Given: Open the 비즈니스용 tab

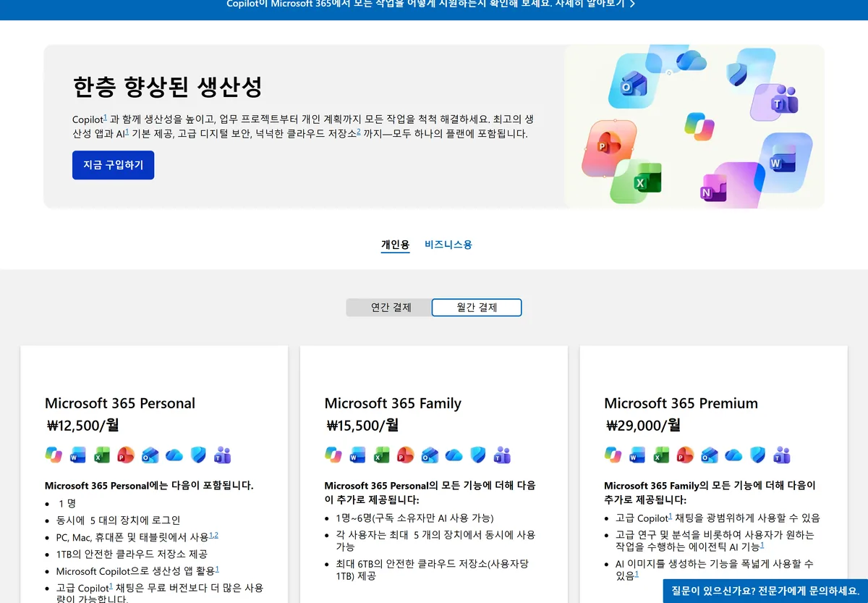Looking at the screenshot, I should (x=448, y=245).
